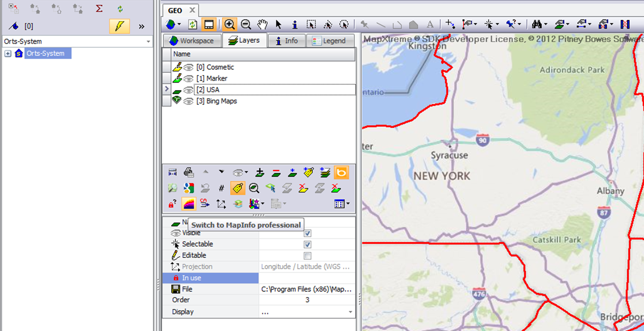Viewport: 644px width, 331px height.
Task: Click the add layer plus icon
Action: [259, 173]
